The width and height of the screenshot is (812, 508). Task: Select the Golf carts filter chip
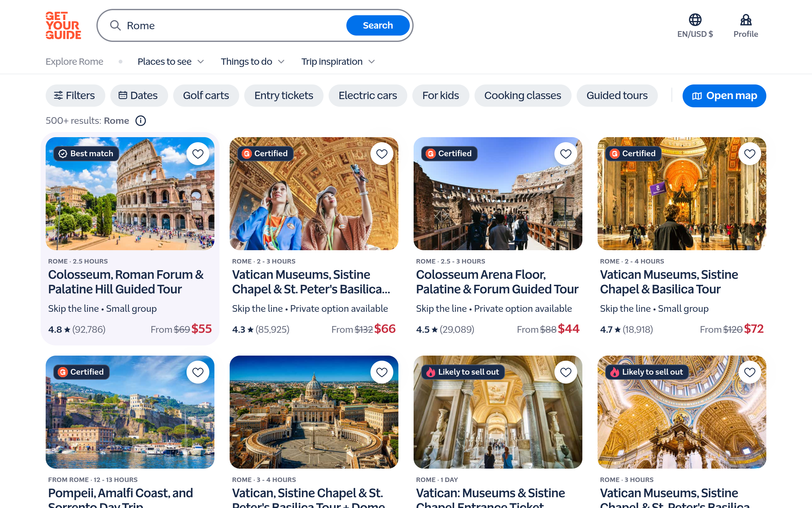tap(206, 96)
